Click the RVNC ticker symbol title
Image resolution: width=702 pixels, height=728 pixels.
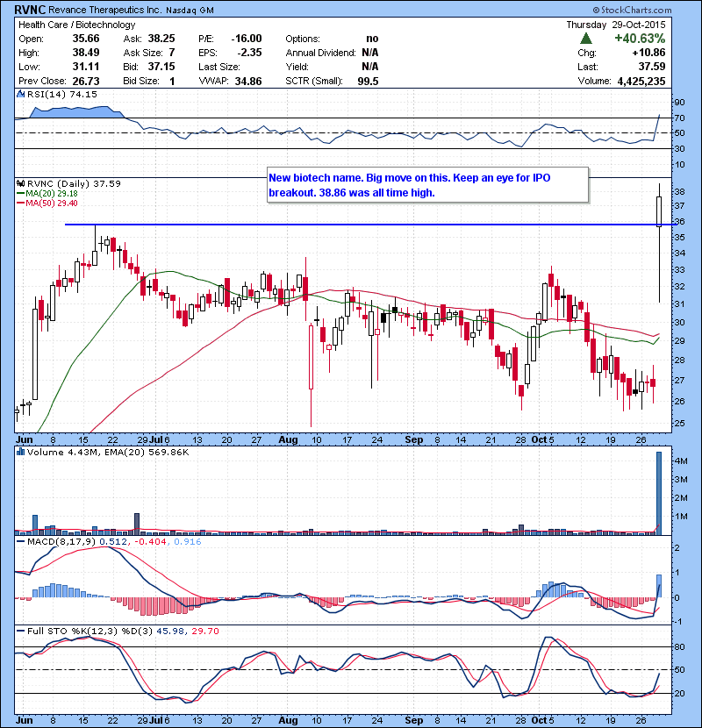point(30,10)
